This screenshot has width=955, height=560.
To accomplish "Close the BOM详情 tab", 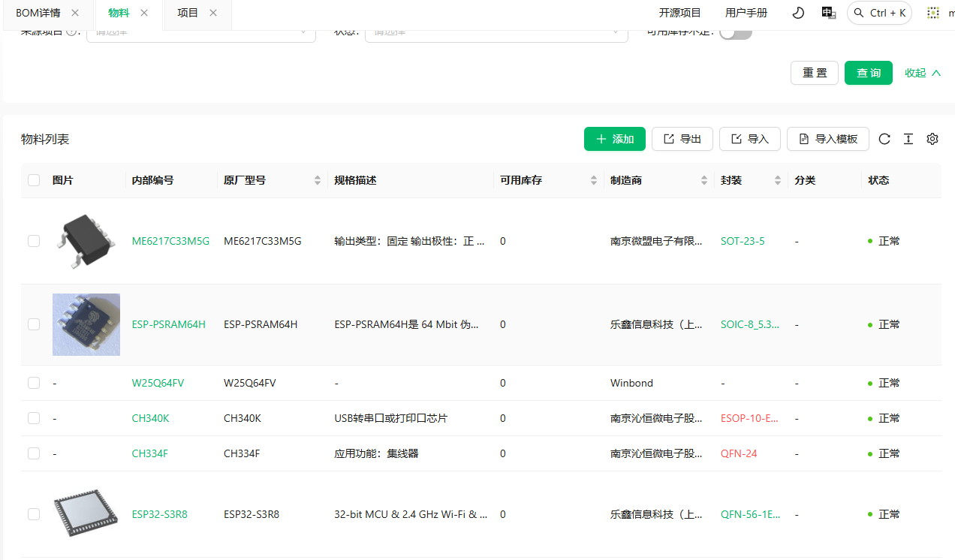I will (x=75, y=13).
